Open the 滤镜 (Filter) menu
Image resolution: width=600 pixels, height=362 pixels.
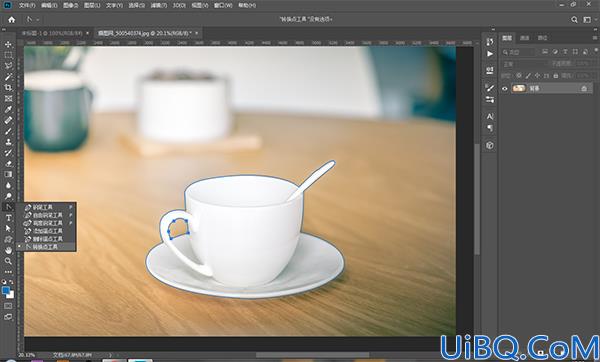tap(158, 5)
